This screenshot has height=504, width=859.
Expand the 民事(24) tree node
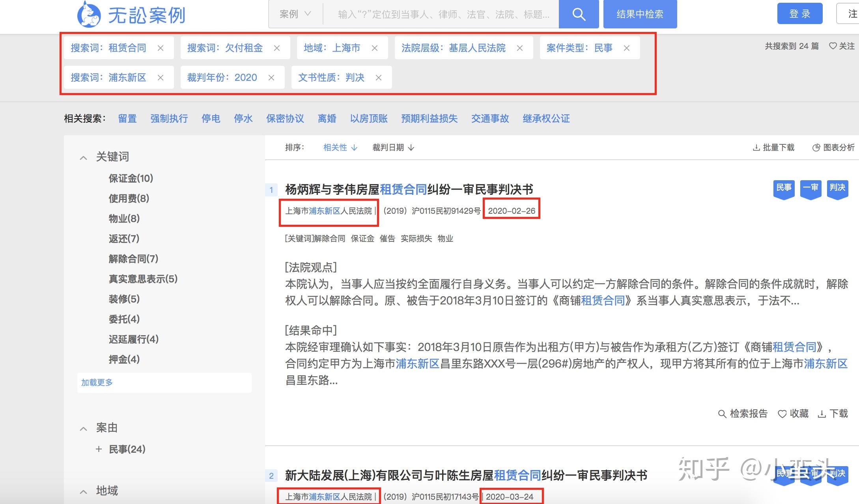point(99,449)
